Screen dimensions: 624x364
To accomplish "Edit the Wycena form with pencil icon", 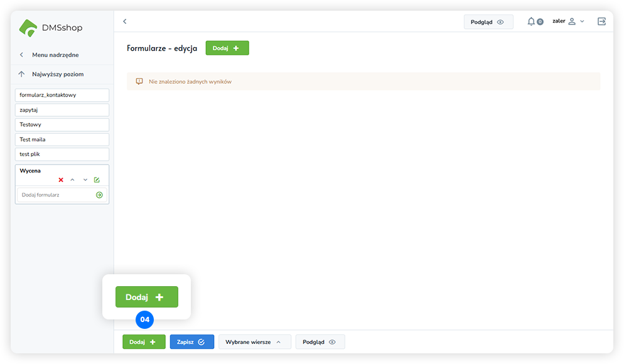I will 97,180.
